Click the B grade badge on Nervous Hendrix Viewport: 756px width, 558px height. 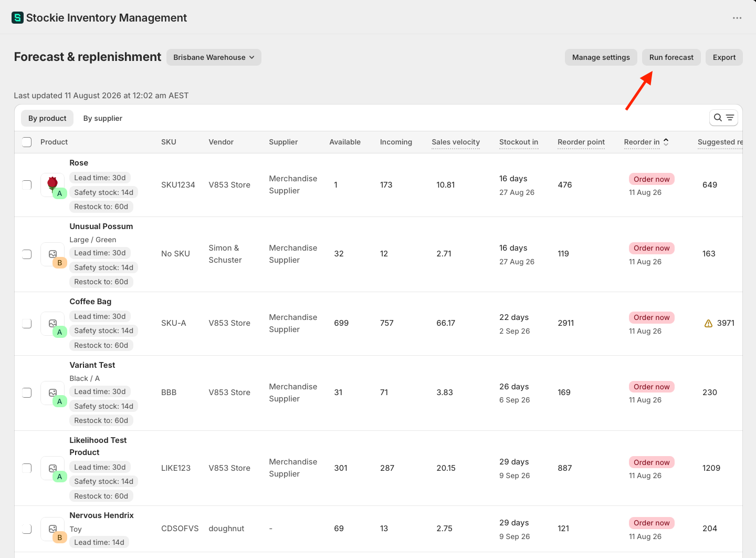(x=59, y=538)
